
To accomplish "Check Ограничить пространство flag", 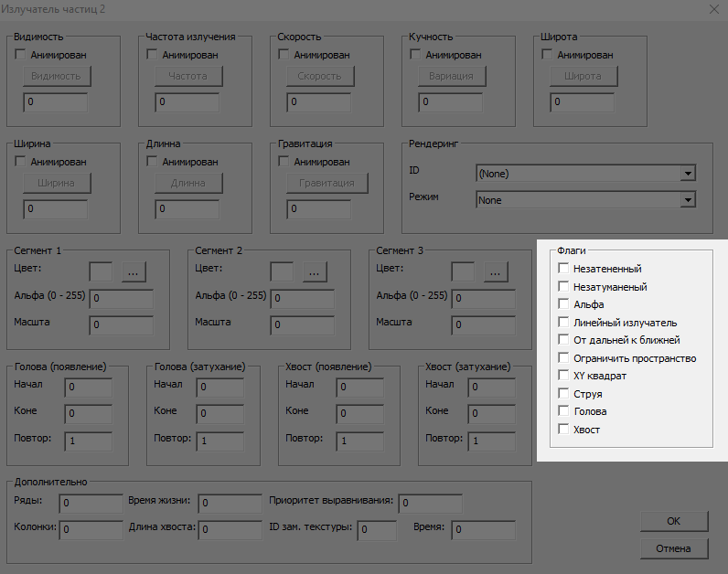I will click(x=563, y=357).
